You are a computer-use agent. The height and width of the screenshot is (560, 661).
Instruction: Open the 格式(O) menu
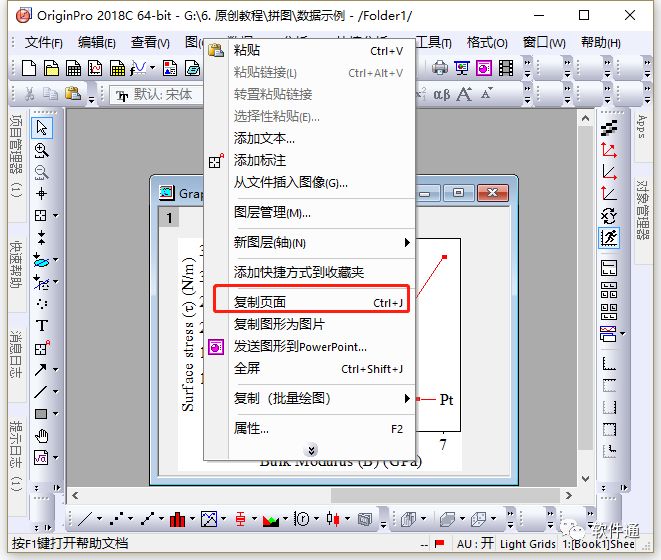487,43
